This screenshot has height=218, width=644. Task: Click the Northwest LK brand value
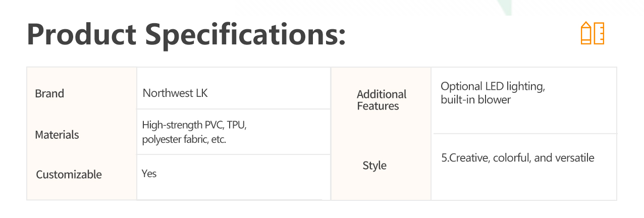(x=175, y=93)
